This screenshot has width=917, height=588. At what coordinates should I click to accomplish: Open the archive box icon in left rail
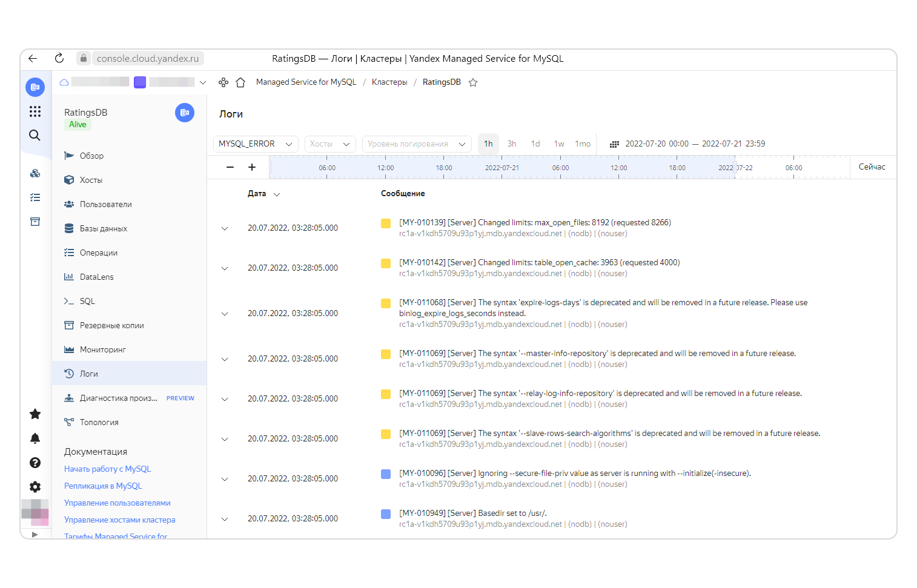tap(35, 222)
